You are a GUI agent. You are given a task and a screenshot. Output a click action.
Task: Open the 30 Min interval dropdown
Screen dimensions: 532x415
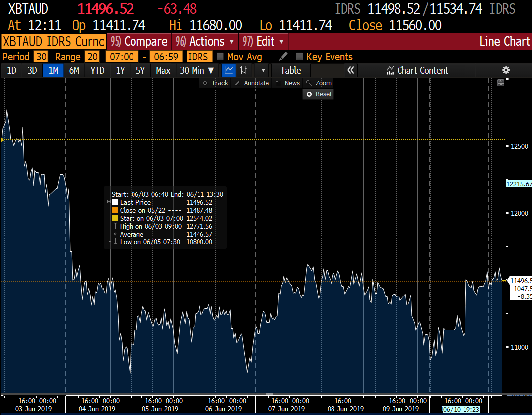tap(197, 70)
